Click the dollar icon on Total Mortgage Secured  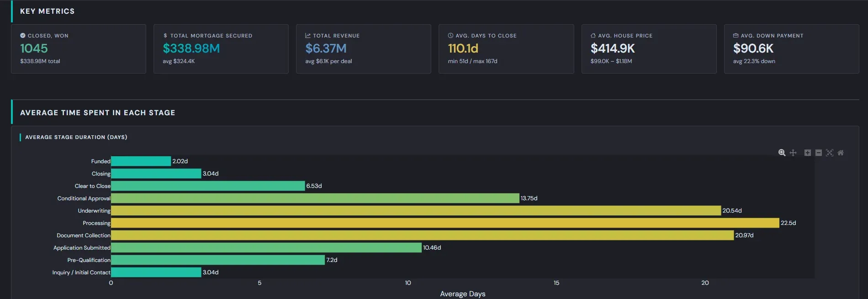165,36
